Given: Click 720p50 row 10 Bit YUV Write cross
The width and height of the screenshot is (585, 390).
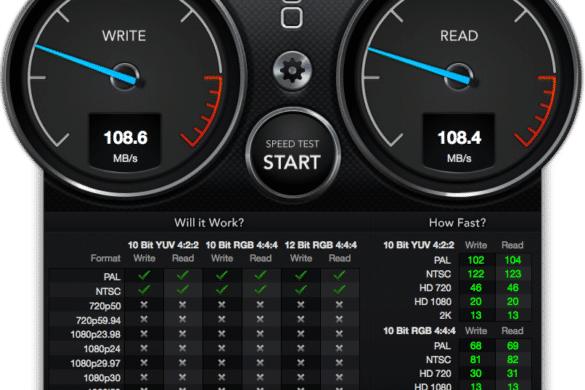Looking at the screenshot, I should click(144, 305).
